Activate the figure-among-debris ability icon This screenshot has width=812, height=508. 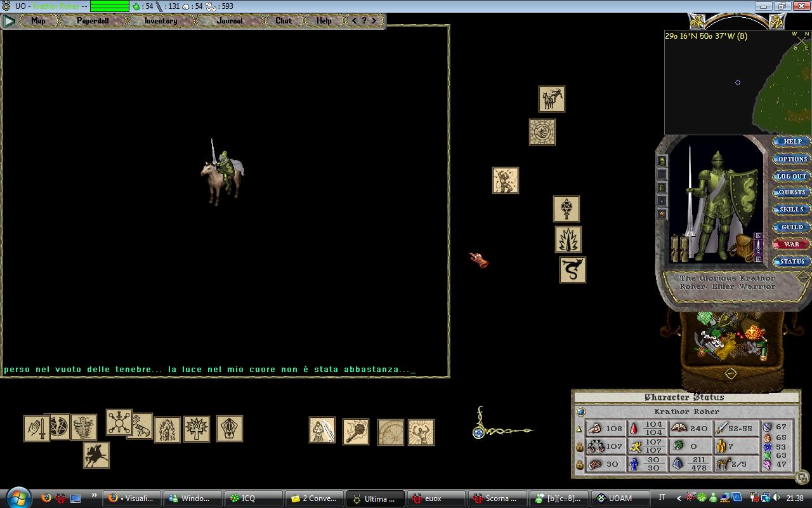(506, 180)
